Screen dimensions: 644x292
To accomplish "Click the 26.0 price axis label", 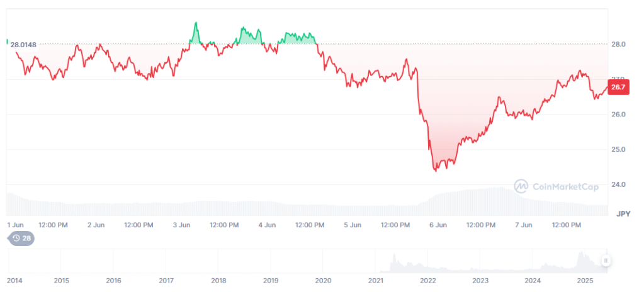I will pos(618,115).
